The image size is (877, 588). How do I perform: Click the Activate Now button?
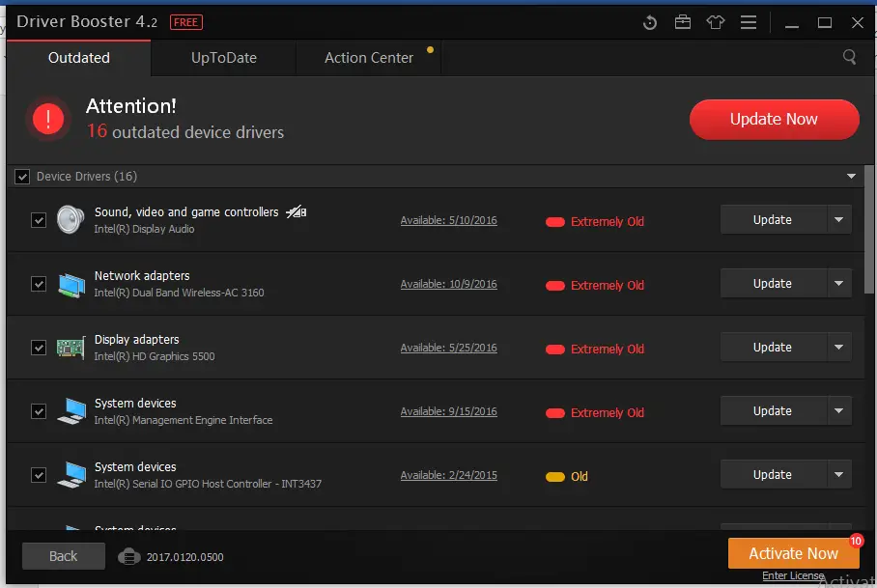click(793, 553)
